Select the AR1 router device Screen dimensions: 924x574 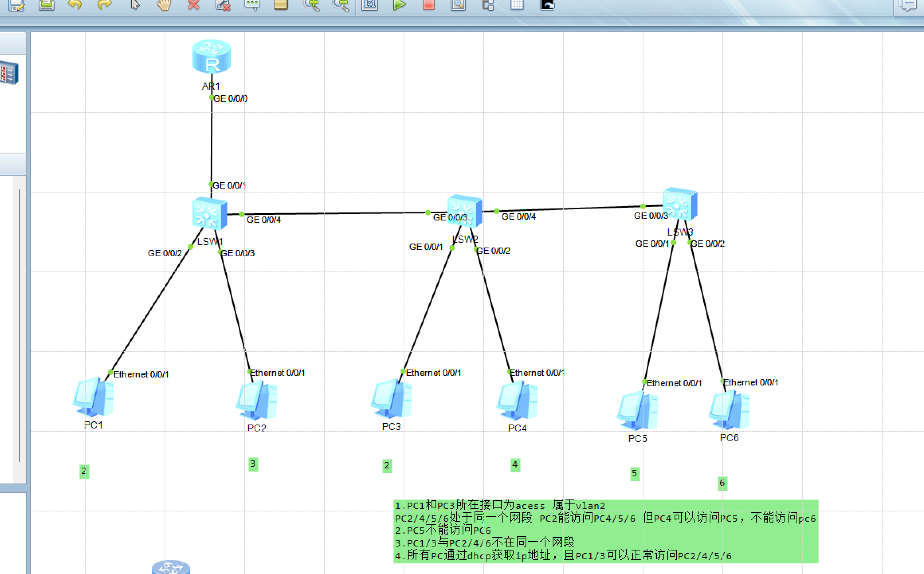pos(212,57)
